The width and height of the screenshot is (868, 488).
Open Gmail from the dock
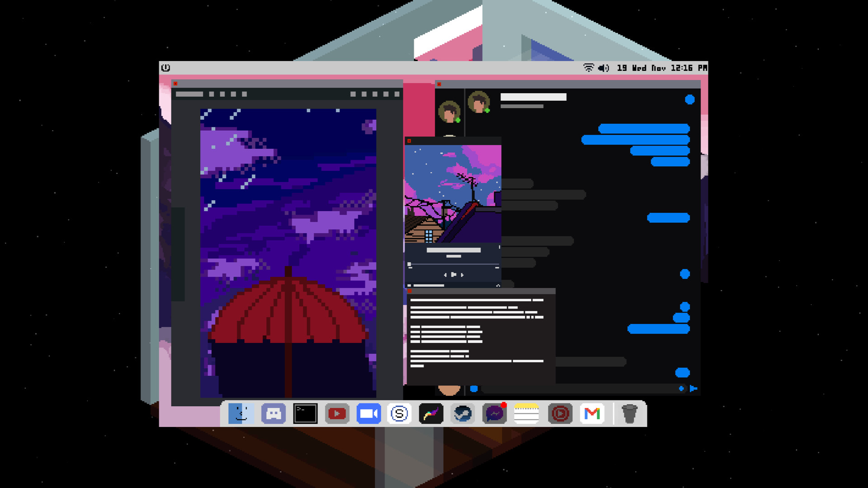click(592, 413)
